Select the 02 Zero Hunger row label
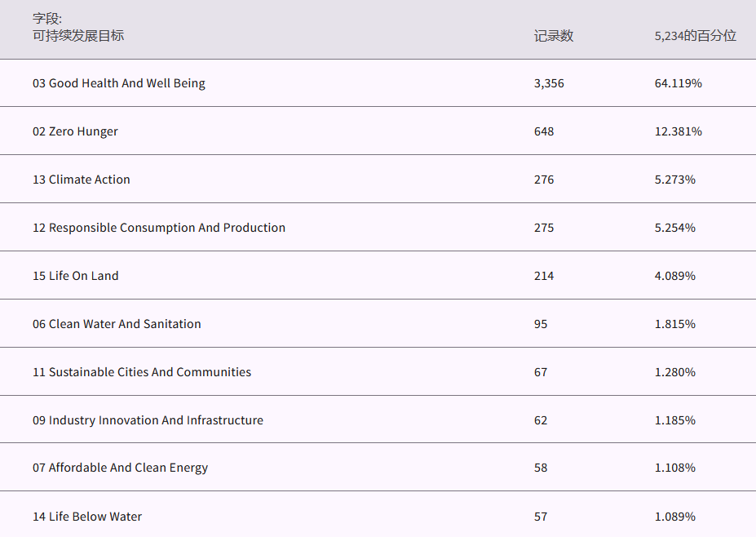This screenshot has height=537, width=756. point(75,131)
